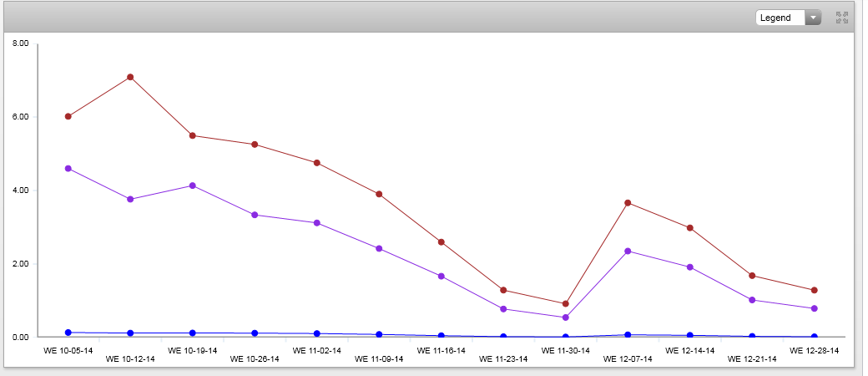The image size is (868, 376).
Task: Click the red data point at WE 11-09-14
Action: 379,194
